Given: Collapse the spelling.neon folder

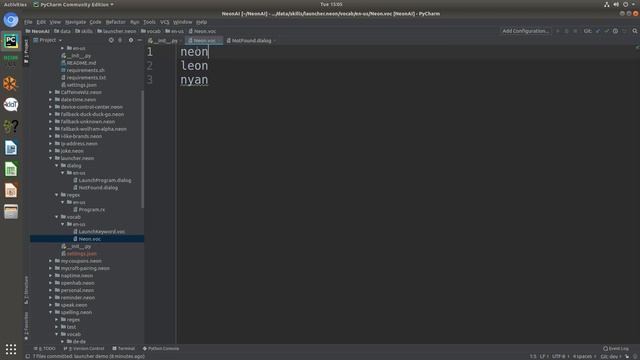Looking at the screenshot, I should pos(51,313).
